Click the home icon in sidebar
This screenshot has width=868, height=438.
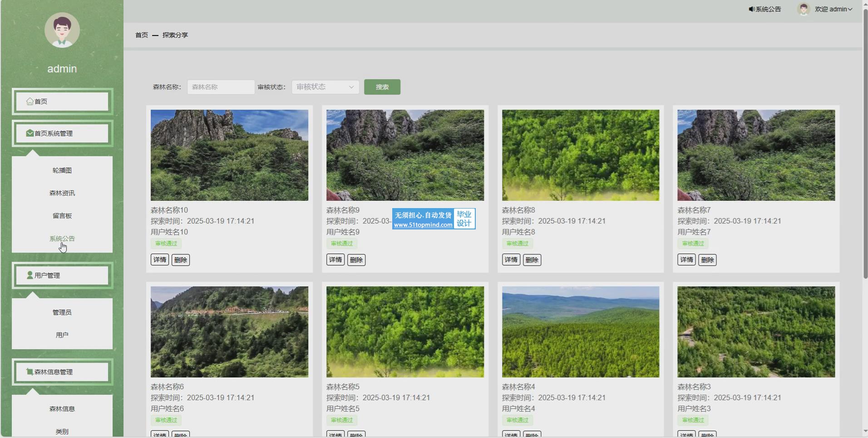(30, 101)
